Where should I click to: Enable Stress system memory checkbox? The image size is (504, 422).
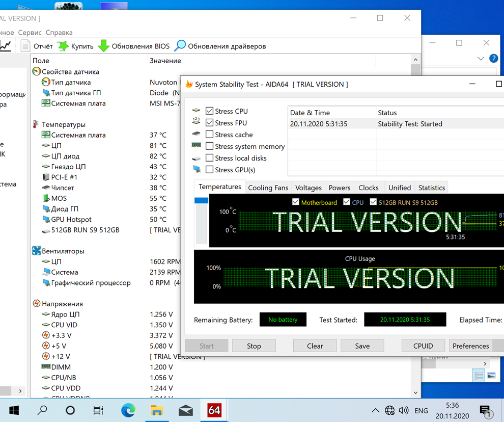(x=209, y=146)
